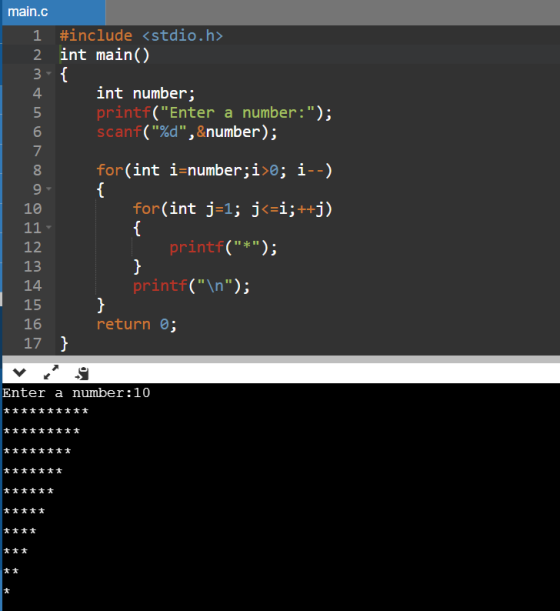Collapse the fold arrow at line 9
This screenshot has width=560, height=611.
[49, 189]
